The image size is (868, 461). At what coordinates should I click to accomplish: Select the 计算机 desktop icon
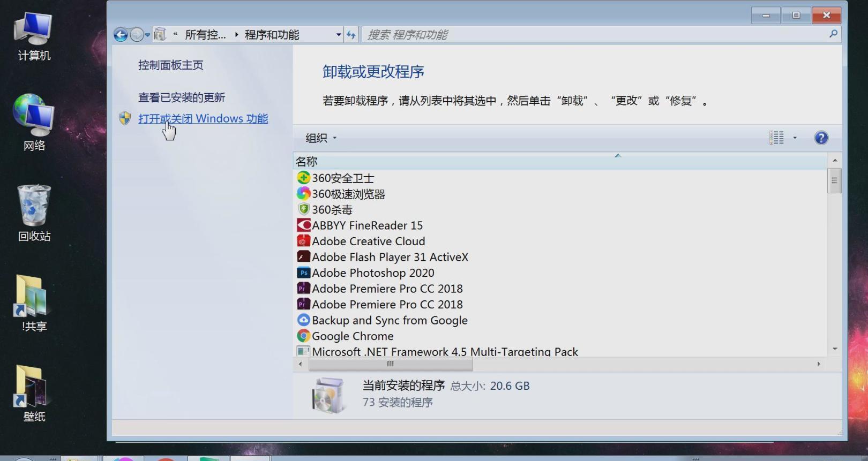point(34,36)
